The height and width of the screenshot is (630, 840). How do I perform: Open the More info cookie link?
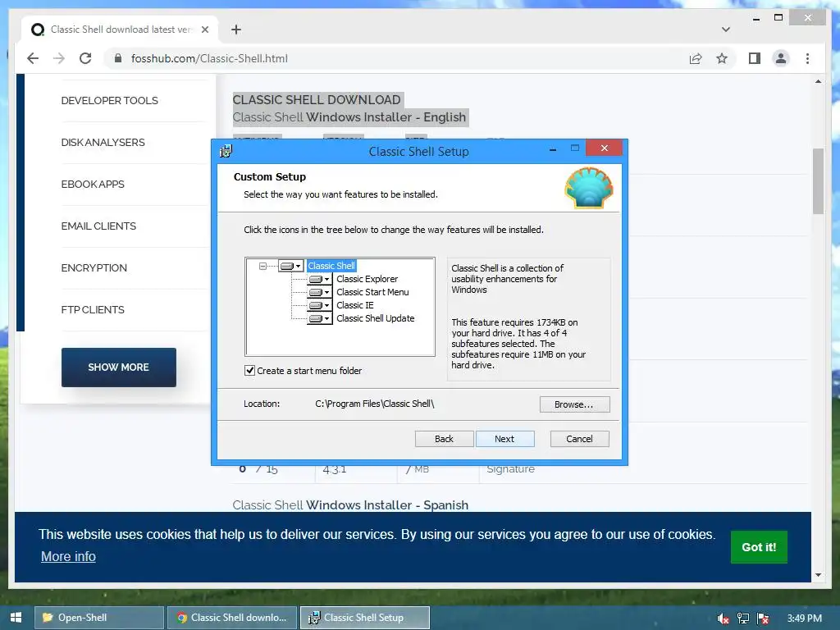68,557
